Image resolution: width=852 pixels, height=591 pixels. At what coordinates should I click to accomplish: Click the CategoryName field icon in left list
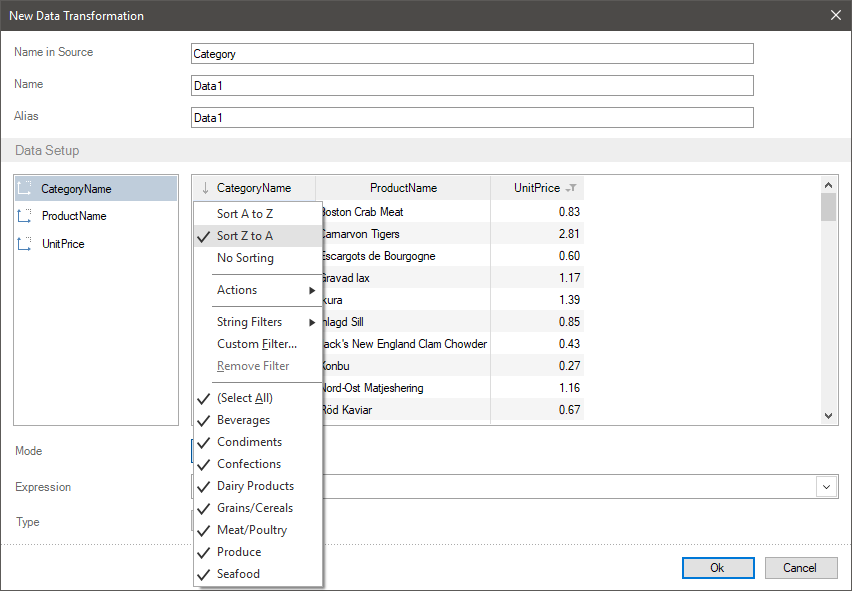tap(25, 188)
